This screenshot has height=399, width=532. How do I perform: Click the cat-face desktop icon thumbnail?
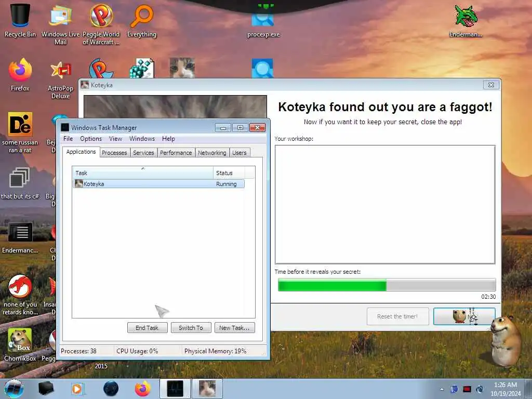(182, 68)
